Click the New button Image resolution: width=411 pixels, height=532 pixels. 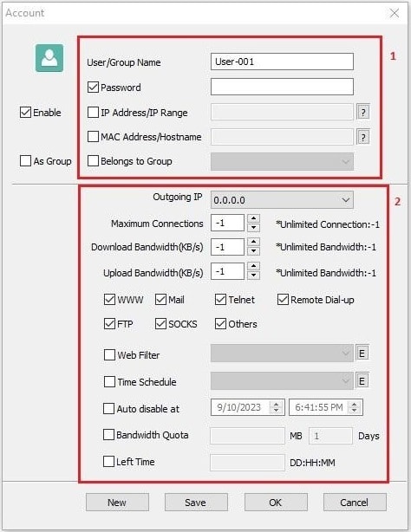coord(117,503)
